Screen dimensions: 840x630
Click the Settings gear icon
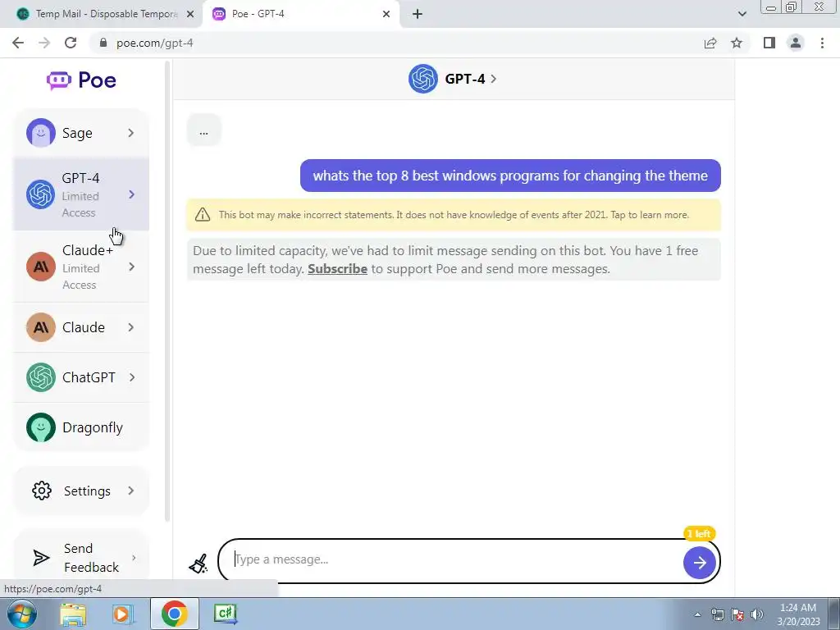pyautogui.click(x=42, y=491)
